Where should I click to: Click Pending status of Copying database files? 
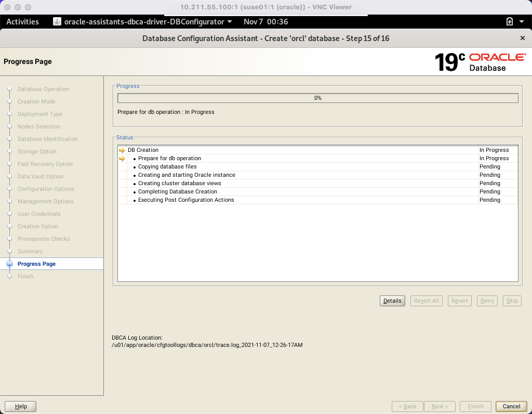(x=489, y=167)
